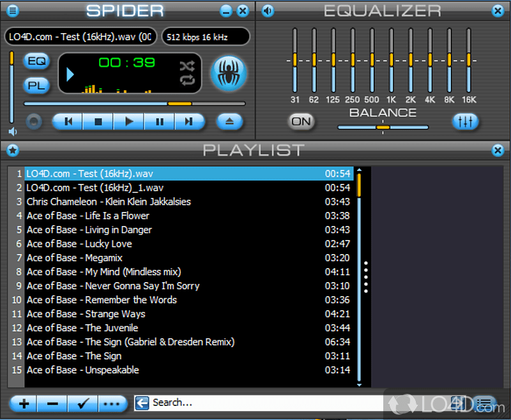Toggle the PL playlist window button
Viewport: 511px width, 420px height.
click(36, 86)
